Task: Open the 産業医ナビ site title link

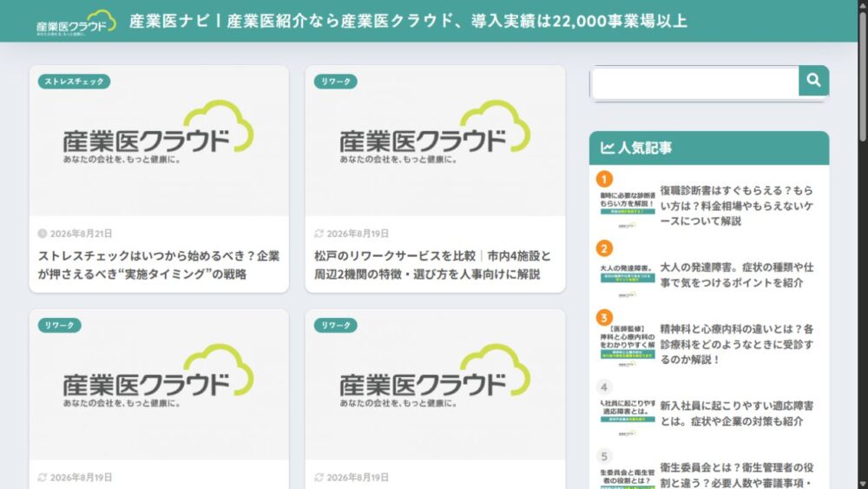Action: [x=408, y=21]
